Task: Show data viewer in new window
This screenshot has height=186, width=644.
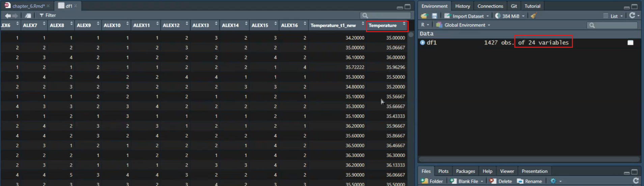Action: click(x=28, y=16)
